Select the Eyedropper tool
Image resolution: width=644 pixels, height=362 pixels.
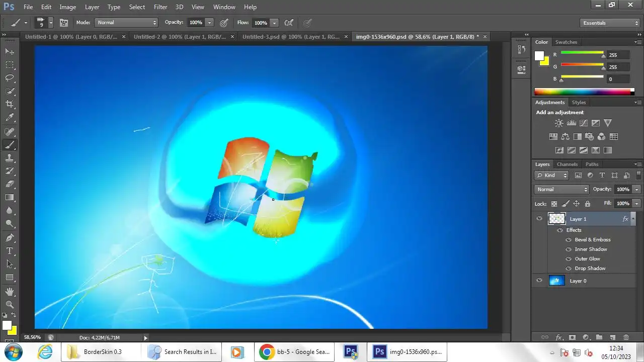tap(10, 118)
